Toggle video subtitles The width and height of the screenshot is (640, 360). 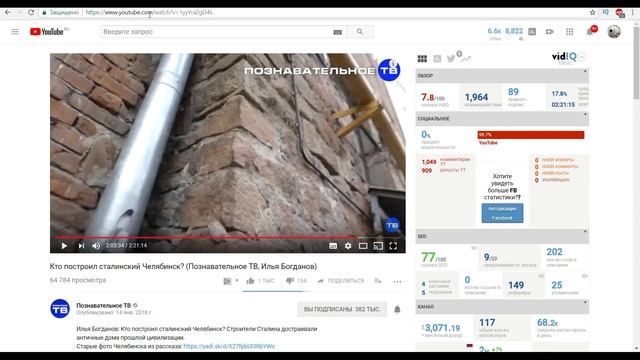pyautogui.click(x=333, y=246)
